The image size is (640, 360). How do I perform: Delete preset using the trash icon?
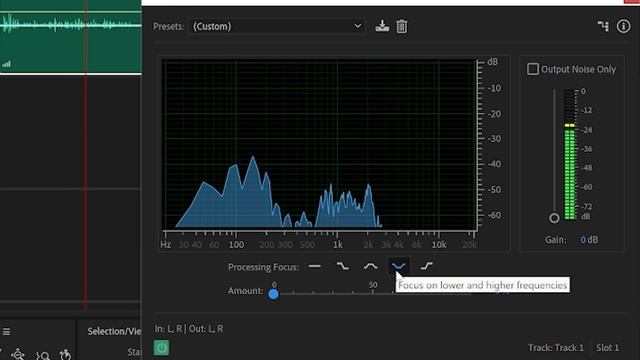(402, 26)
